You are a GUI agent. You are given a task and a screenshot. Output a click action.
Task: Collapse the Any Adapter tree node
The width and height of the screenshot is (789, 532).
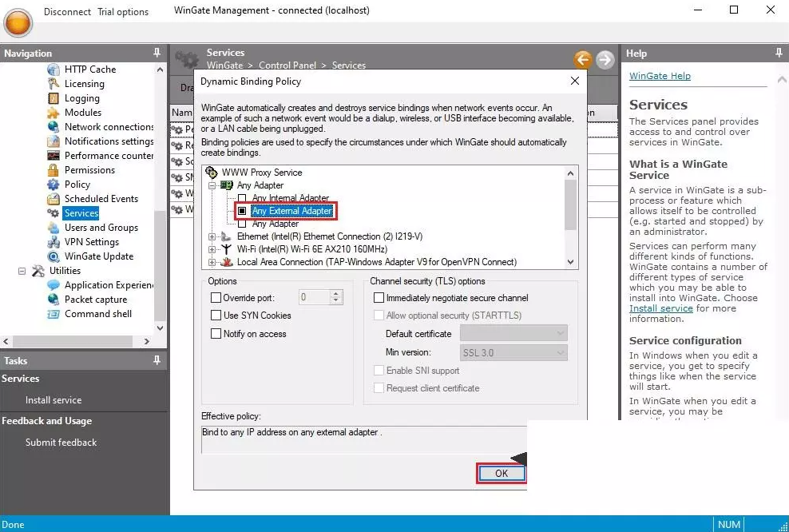tap(212, 185)
